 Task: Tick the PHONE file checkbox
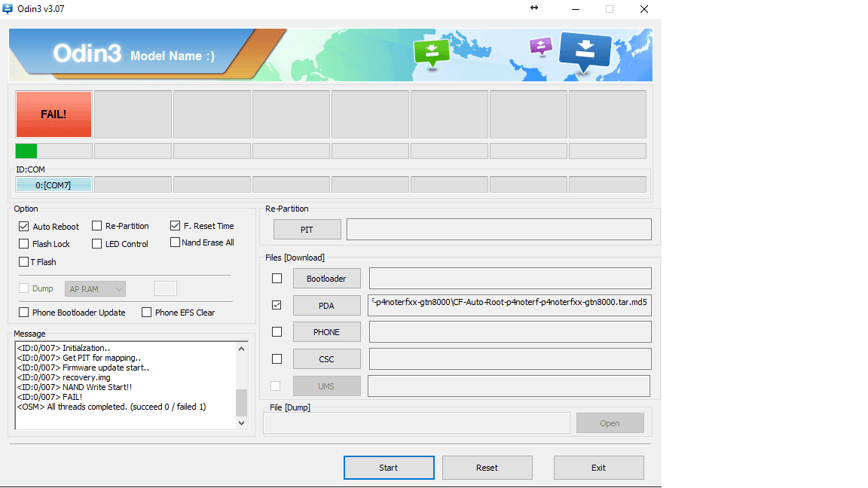277,331
